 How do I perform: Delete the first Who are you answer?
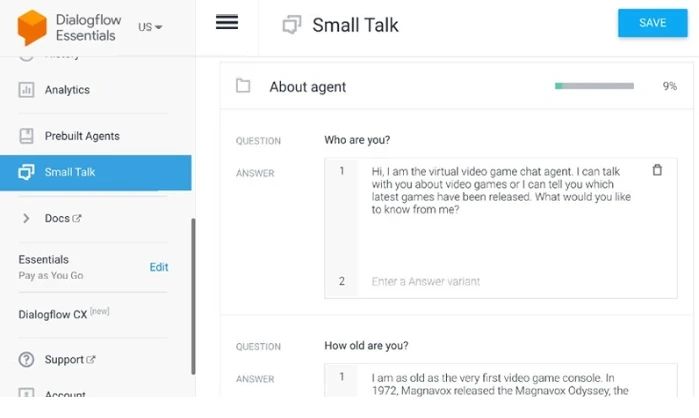click(x=657, y=170)
